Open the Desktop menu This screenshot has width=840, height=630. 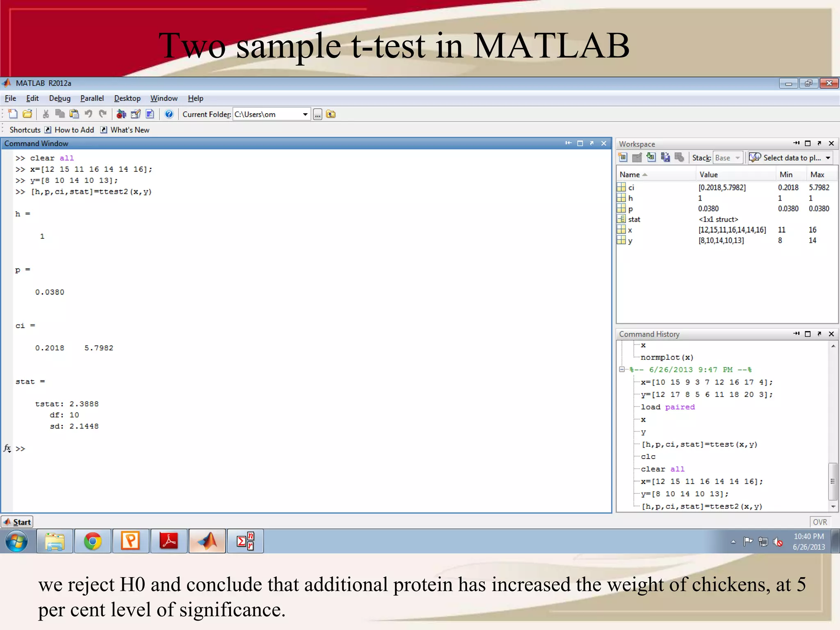click(x=127, y=98)
